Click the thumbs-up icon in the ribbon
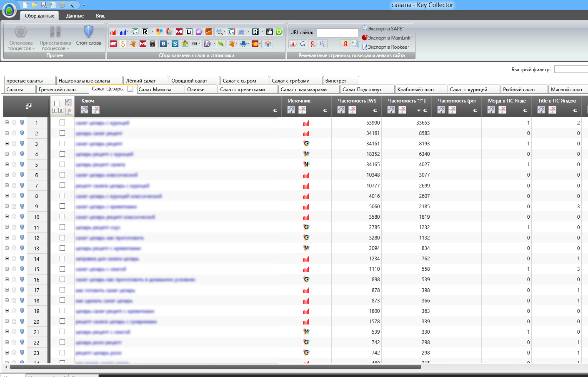The height and width of the screenshot is (377, 588). pos(270,32)
